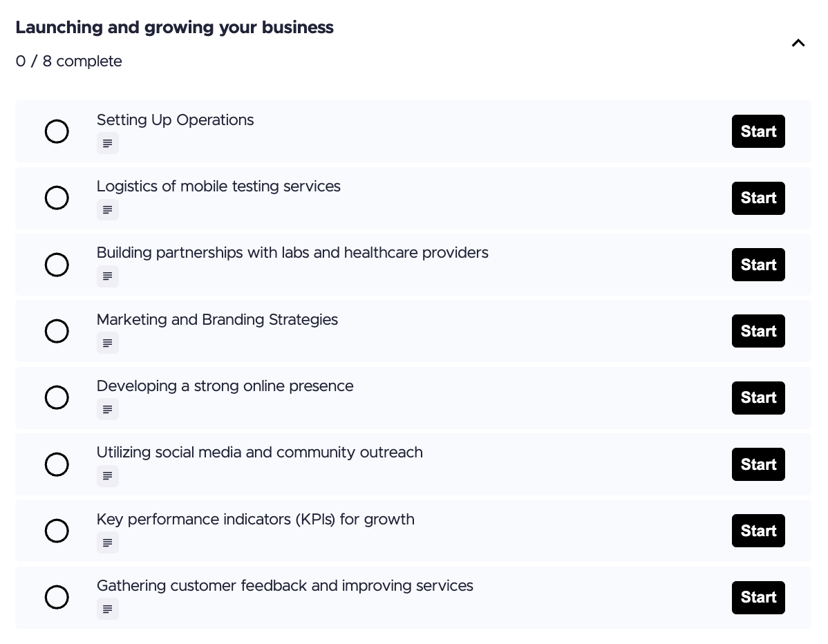This screenshot has width=828, height=644.
Task: Open the Building partnerships with labs lesson title
Action: coord(292,253)
